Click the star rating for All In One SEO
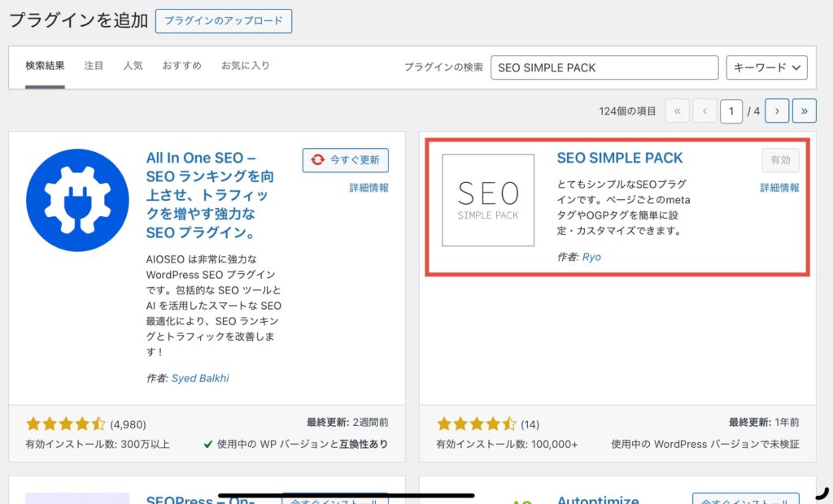This screenshot has height=504, width=833. point(66,424)
